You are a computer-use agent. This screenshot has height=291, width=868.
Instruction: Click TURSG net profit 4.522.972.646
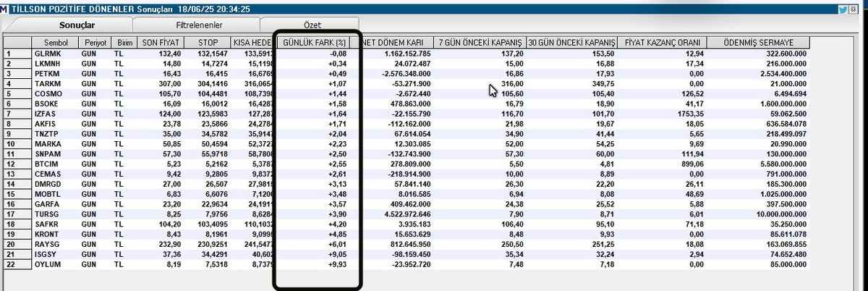(x=407, y=214)
